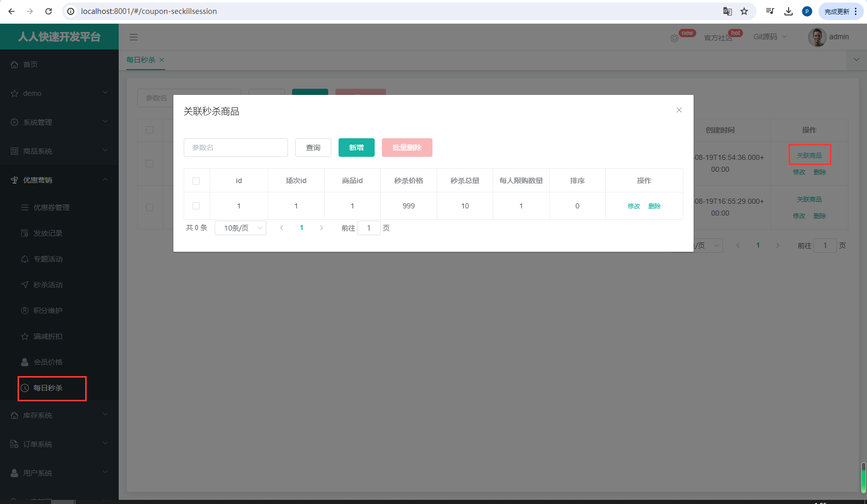Image resolution: width=867 pixels, height=504 pixels.
Task: Open the media control icon
Action: [770, 11]
